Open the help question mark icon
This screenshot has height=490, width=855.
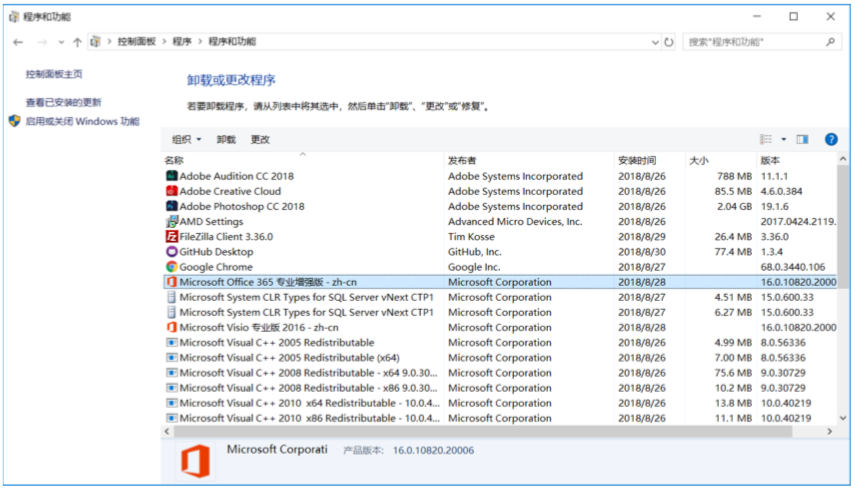pos(830,139)
